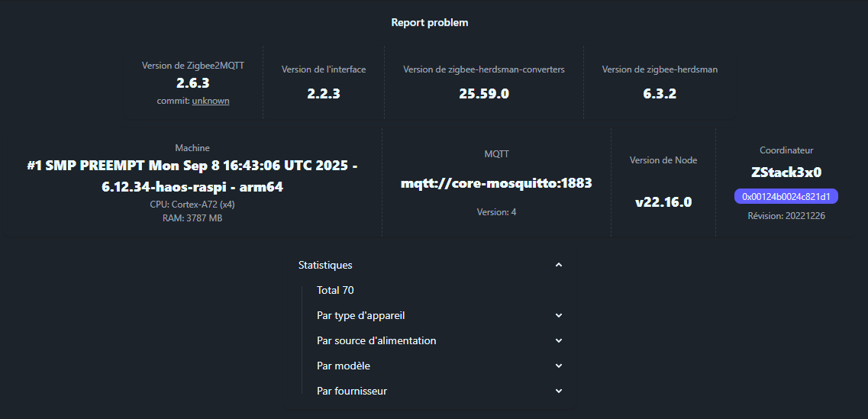
Task: Open the Report problem link
Action: [x=430, y=22]
